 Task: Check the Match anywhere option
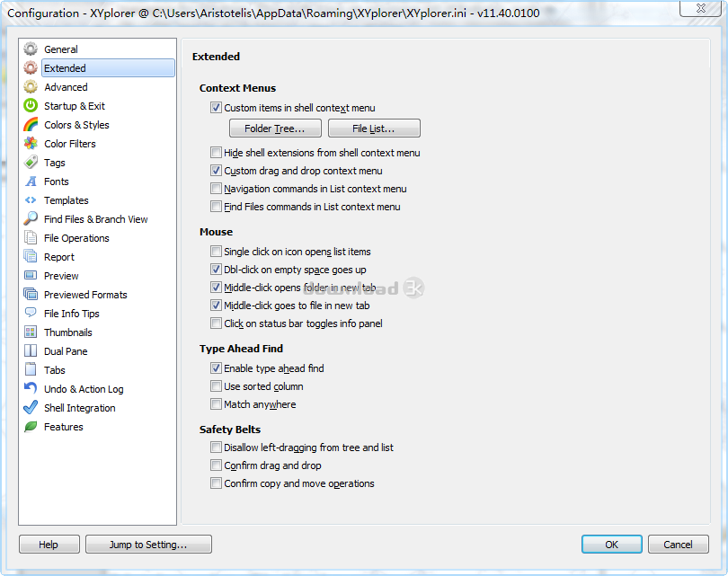pyautogui.click(x=216, y=404)
